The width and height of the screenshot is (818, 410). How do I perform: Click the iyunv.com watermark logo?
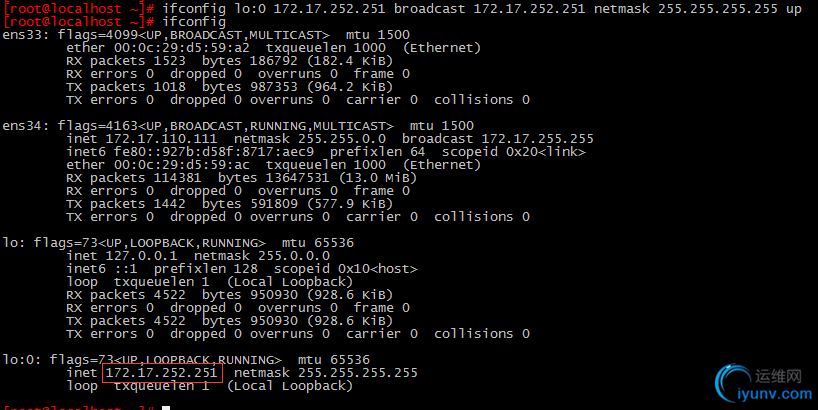tap(764, 383)
